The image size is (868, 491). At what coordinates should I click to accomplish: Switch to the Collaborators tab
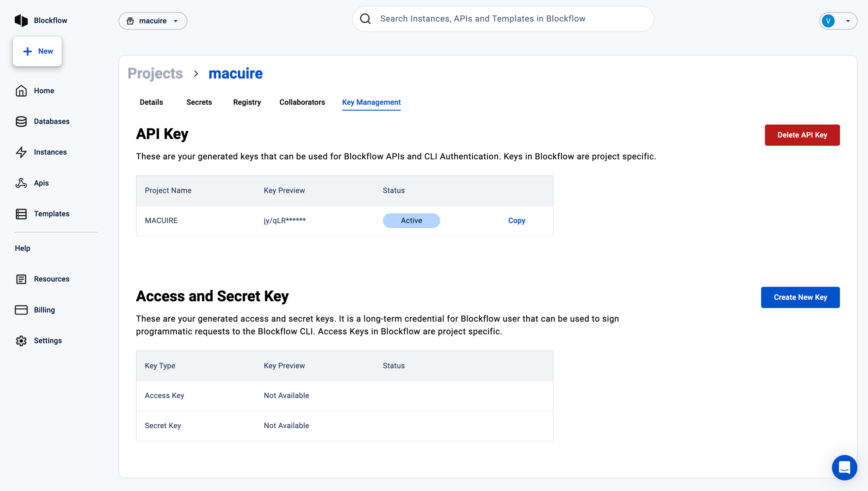point(302,102)
